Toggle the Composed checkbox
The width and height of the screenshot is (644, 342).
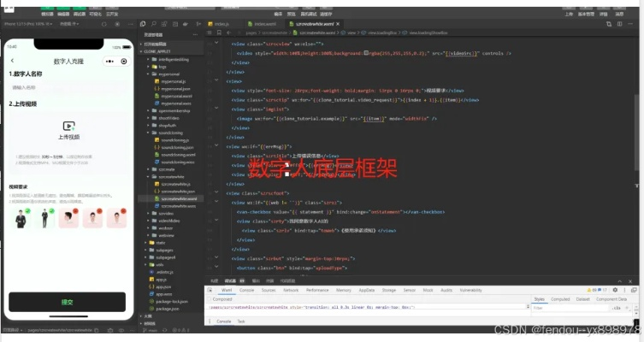(210, 299)
